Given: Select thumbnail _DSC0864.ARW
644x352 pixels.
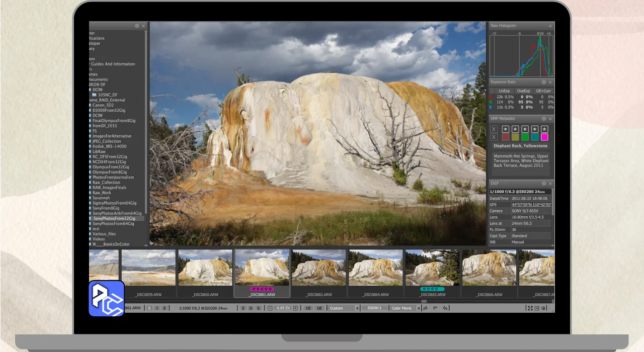Looking at the screenshot, I should tap(376, 272).
